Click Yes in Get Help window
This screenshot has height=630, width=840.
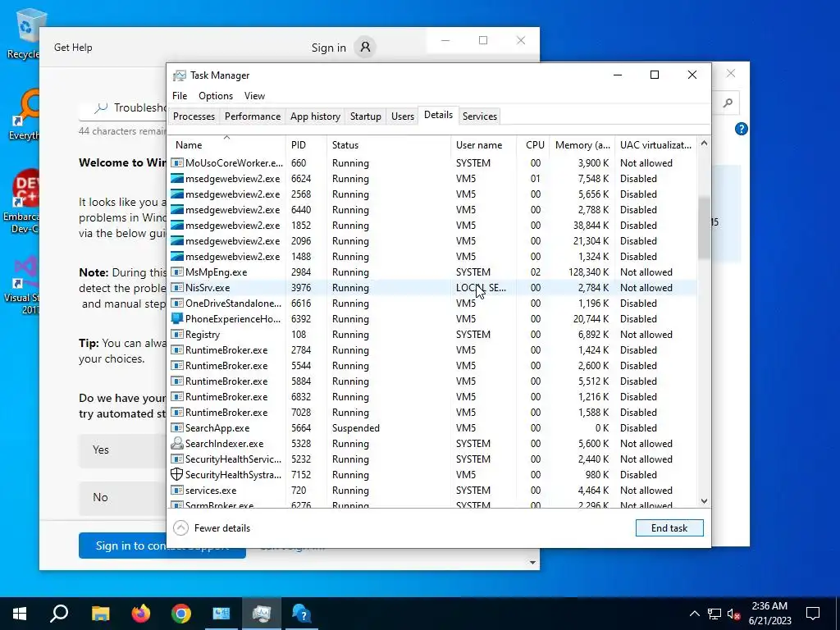(x=123, y=450)
